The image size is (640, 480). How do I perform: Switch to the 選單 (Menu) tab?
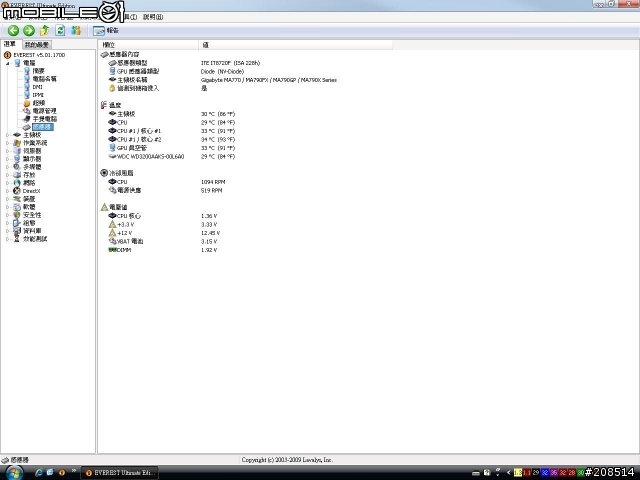(x=10, y=44)
